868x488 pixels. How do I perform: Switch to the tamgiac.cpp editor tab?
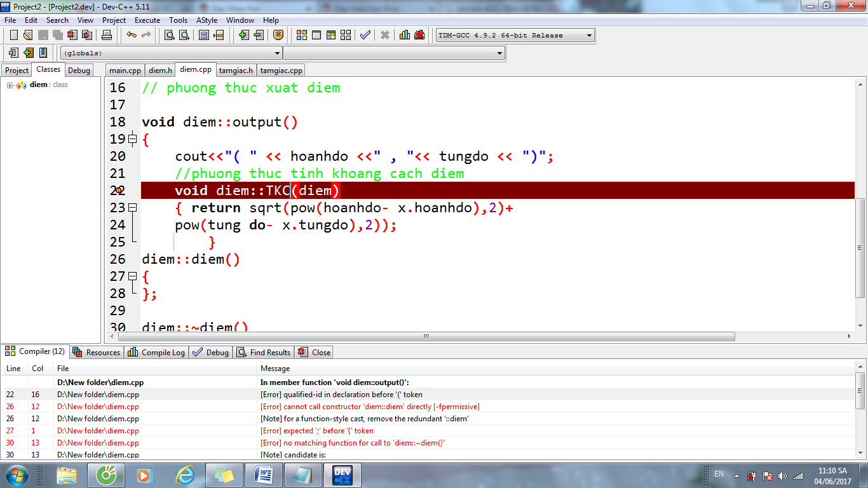[x=281, y=71]
